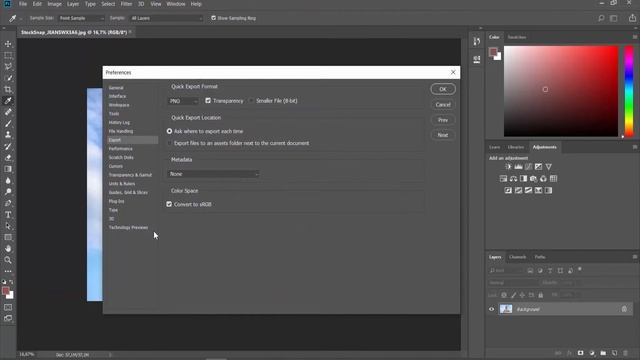Select the Zoom tool
640x360 pixels.
(8, 260)
